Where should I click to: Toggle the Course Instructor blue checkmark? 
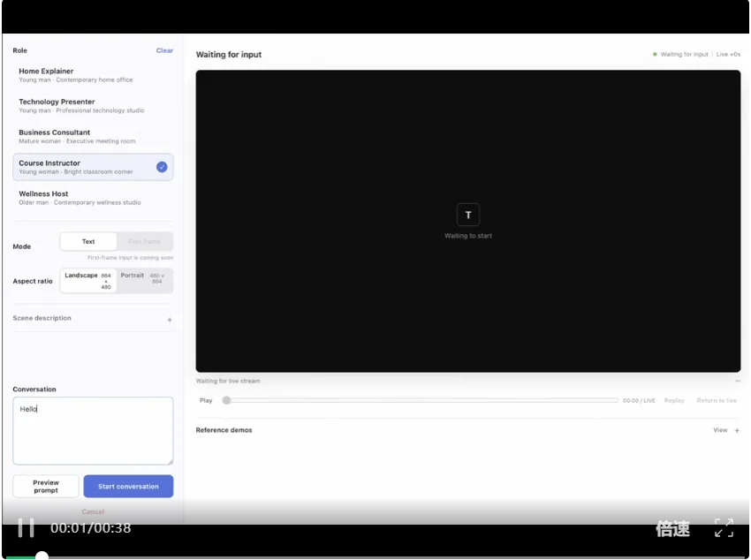[162, 167]
